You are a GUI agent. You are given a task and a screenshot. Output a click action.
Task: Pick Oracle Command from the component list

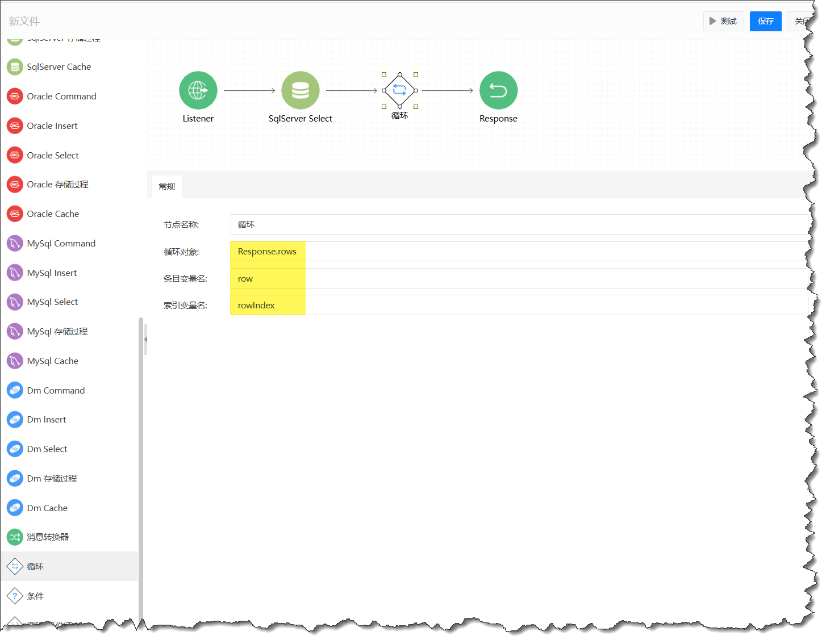pyautogui.click(x=61, y=97)
